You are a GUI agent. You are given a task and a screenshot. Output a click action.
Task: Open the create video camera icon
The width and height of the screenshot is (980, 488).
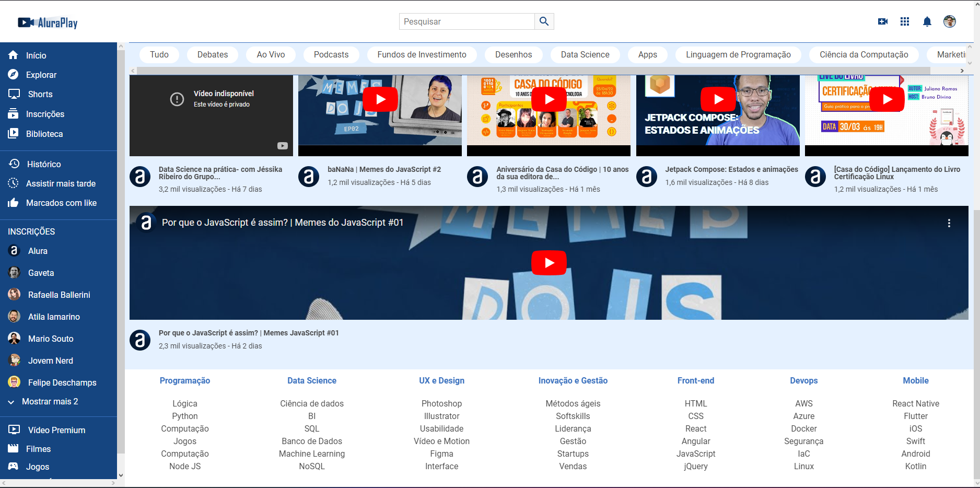click(883, 21)
